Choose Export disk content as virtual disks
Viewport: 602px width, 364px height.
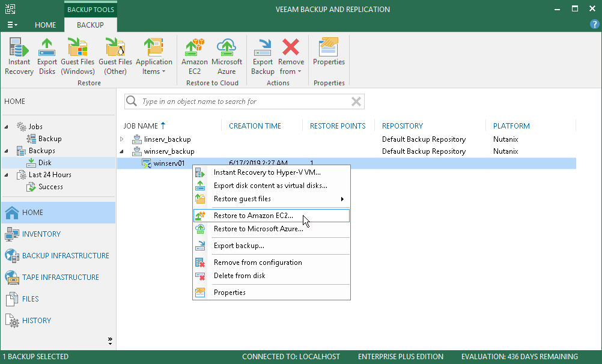272,186
